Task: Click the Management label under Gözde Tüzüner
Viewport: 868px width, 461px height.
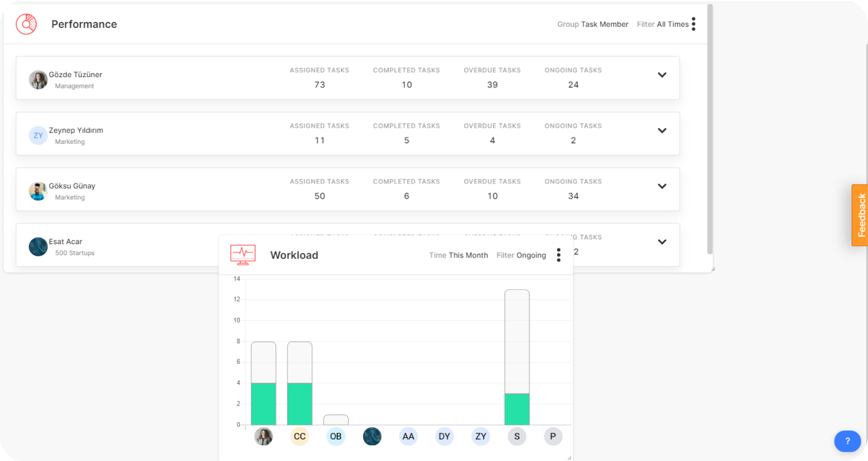Action: pyautogui.click(x=75, y=86)
